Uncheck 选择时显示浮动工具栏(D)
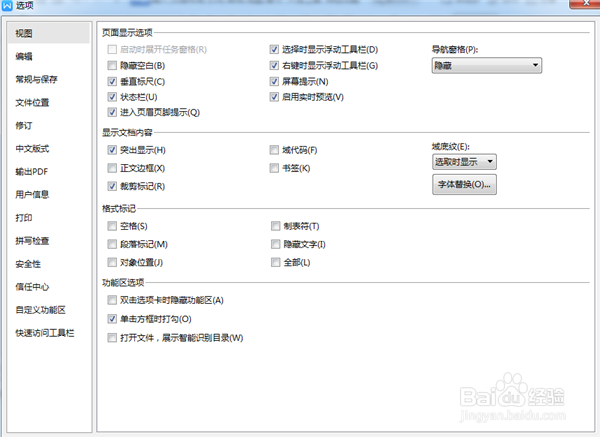 274,49
